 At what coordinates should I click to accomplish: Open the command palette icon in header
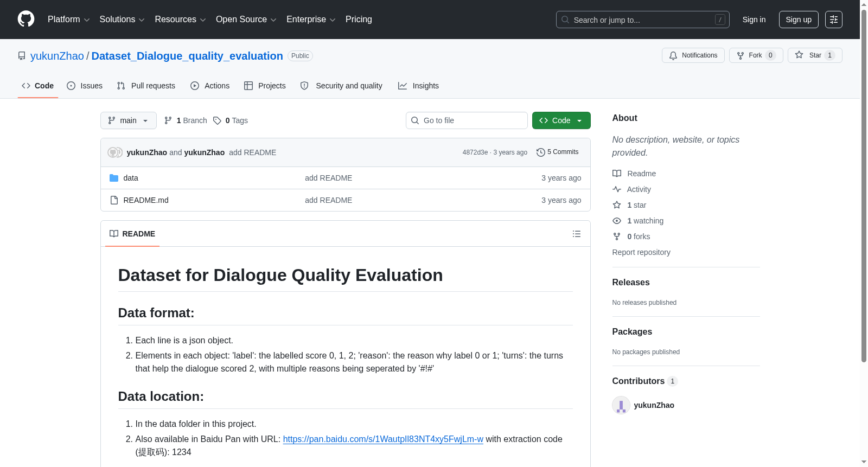click(833, 20)
